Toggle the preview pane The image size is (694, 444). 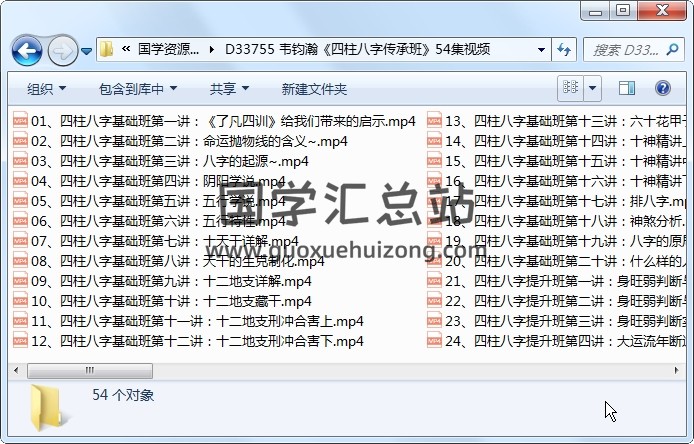tap(626, 88)
